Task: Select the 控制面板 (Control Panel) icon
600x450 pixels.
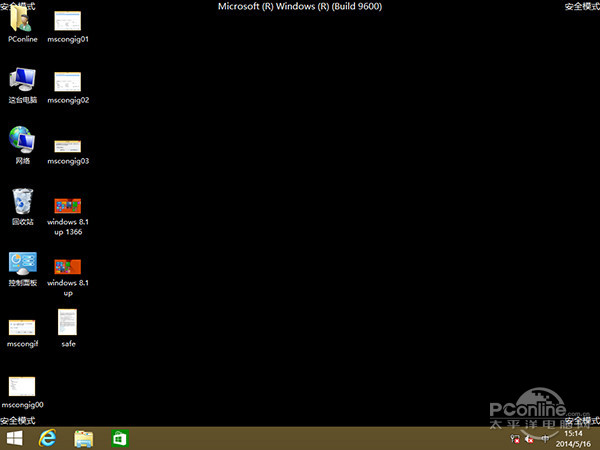Action: pos(22,264)
